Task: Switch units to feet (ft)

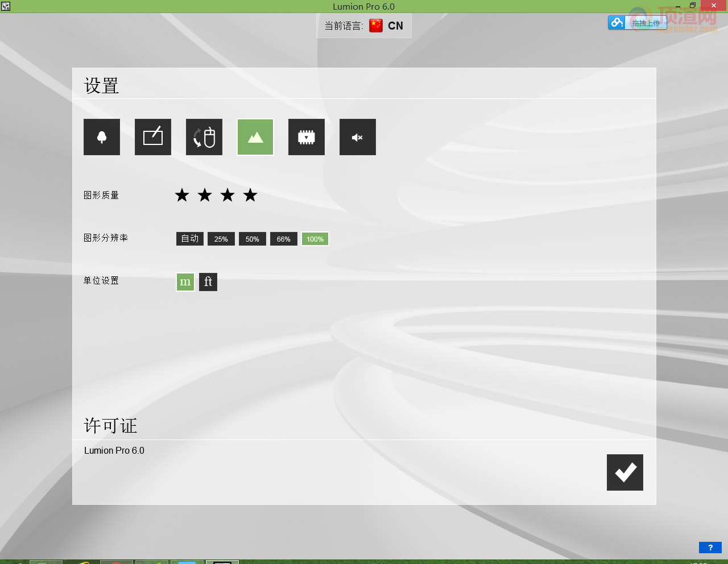Action: (208, 282)
